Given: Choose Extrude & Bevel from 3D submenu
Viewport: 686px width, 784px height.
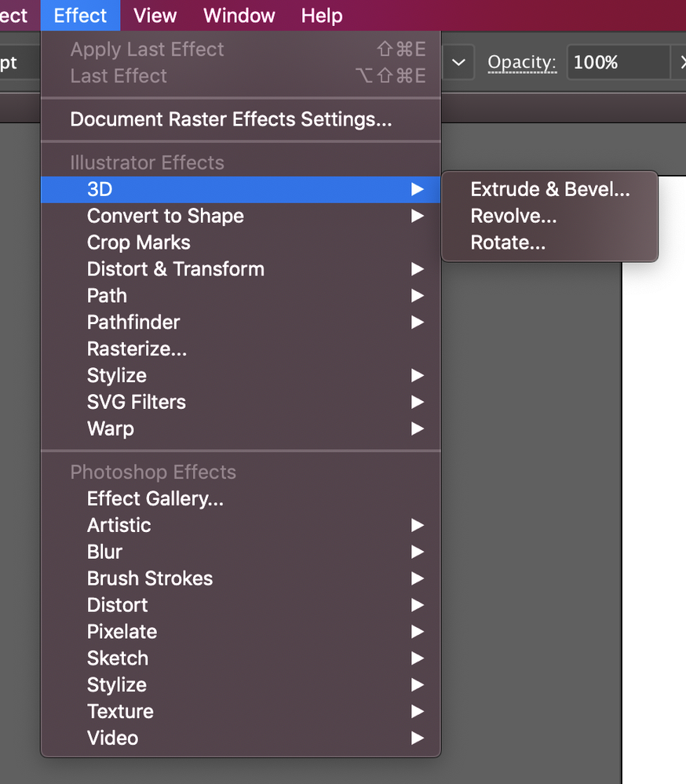Looking at the screenshot, I should pos(549,189).
